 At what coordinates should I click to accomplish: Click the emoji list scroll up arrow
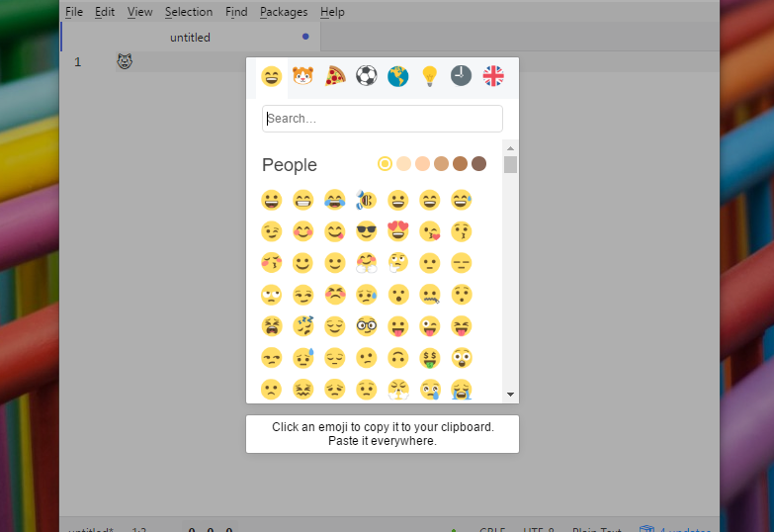[510, 148]
